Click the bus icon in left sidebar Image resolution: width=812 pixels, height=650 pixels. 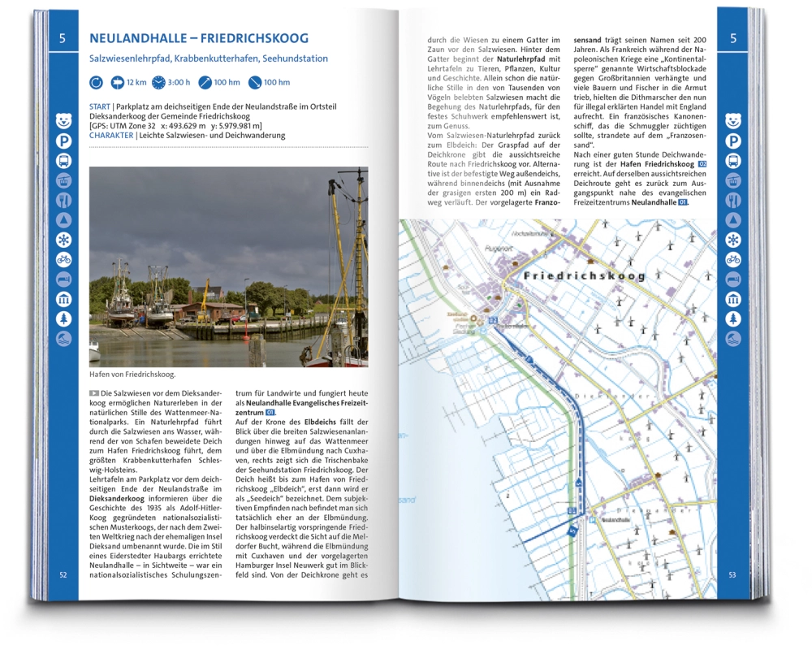point(63,161)
